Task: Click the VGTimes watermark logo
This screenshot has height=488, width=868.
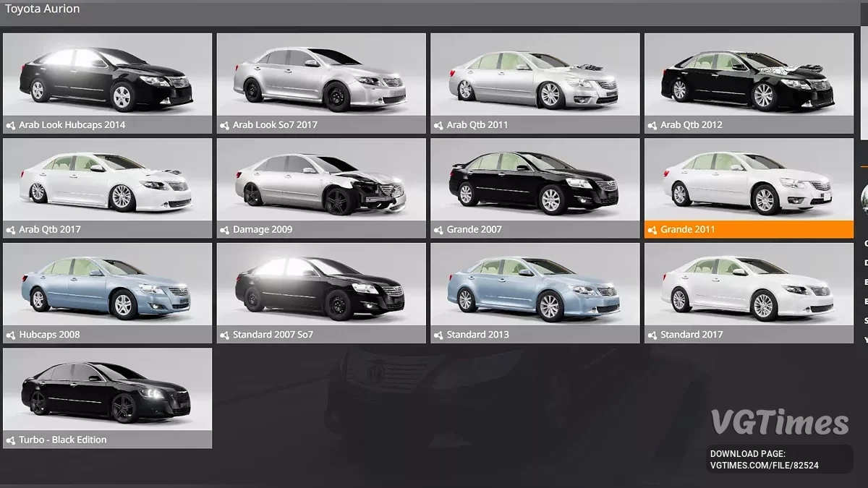Action: coord(779,422)
